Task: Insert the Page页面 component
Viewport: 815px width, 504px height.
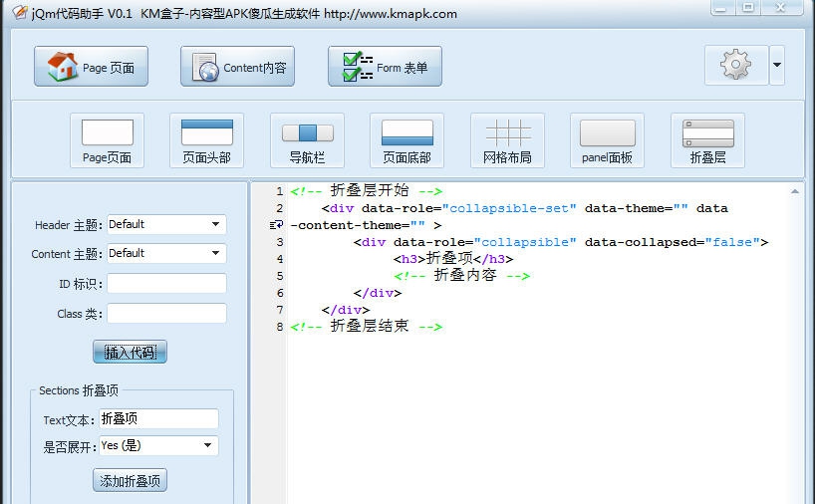Action: click(107, 140)
